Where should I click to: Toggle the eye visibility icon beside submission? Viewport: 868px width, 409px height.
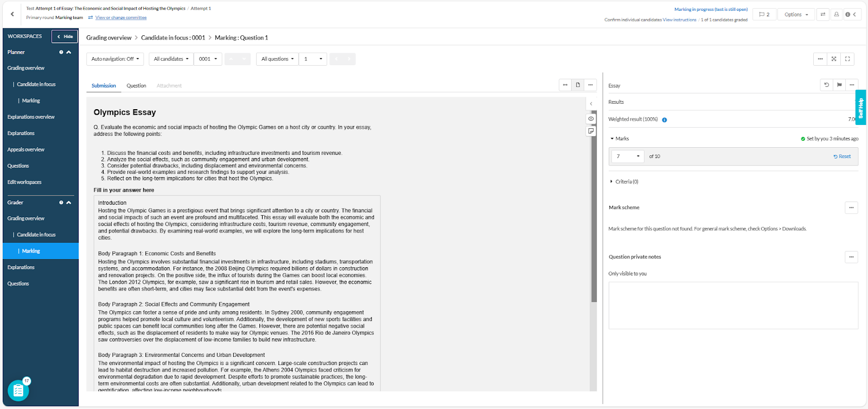point(591,118)
